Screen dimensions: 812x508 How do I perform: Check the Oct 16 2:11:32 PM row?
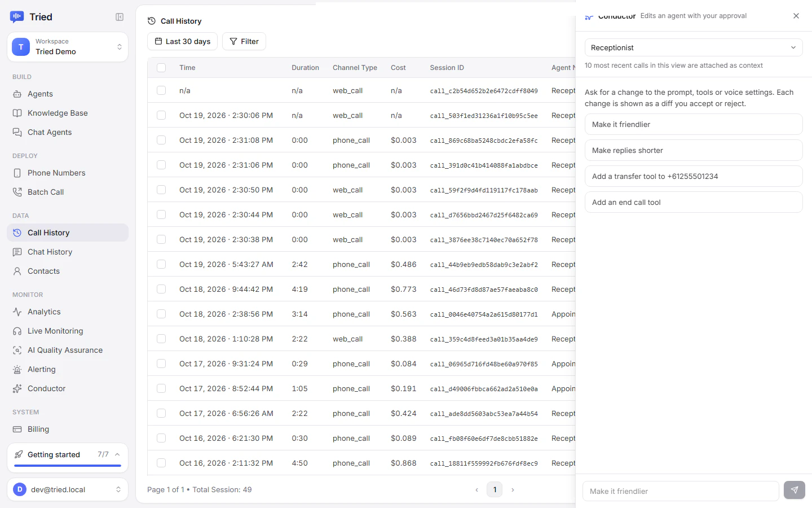(x=161, y=463)
